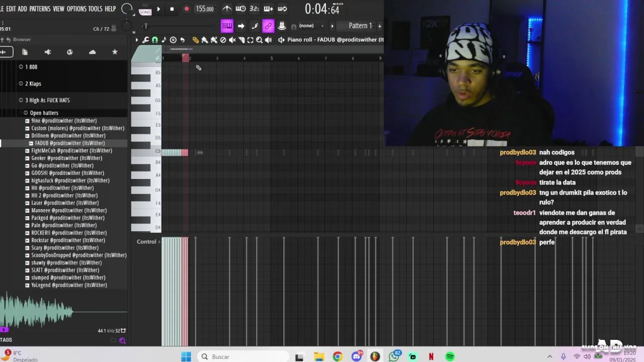
Task: Add new pattern with plus button
Action: click(x=379, y=26)
